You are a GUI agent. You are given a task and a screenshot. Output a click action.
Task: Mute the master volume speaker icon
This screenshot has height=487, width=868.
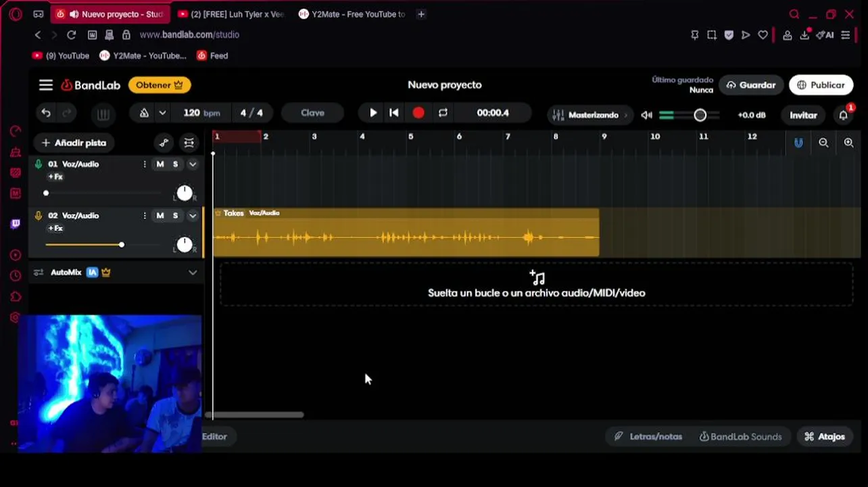[647, 115]
